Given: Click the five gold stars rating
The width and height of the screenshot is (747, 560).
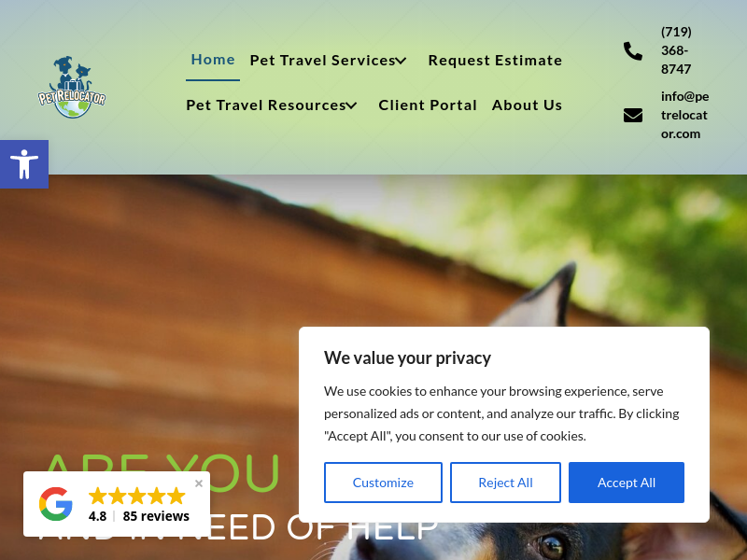Looking at the screenshot, I should click(136, 496).
